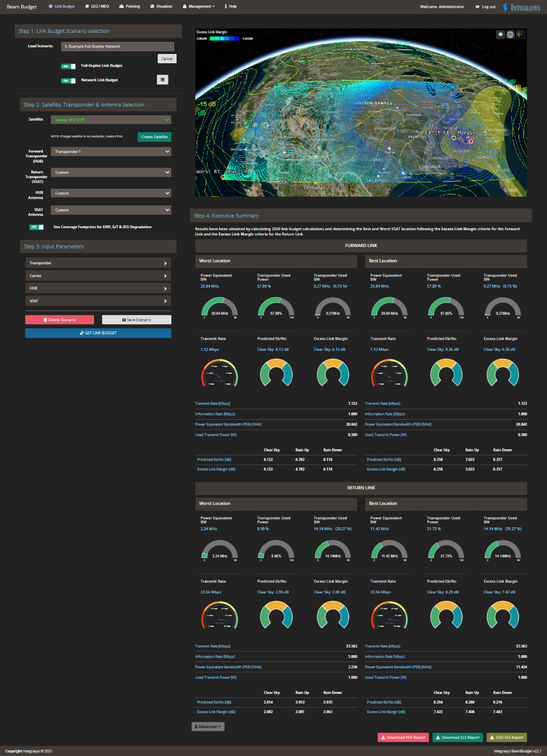Click the GET LINK BUDGET button

98,333
